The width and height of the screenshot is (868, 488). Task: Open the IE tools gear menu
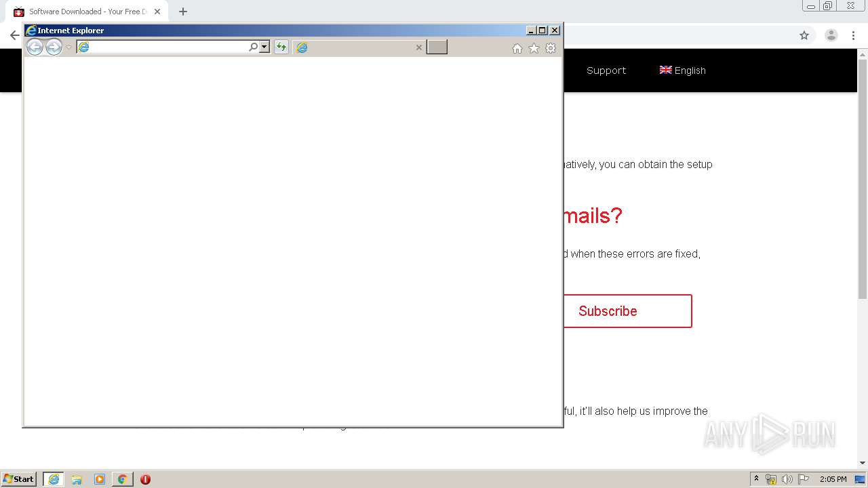pyautogui.click(x=551, y=48)
